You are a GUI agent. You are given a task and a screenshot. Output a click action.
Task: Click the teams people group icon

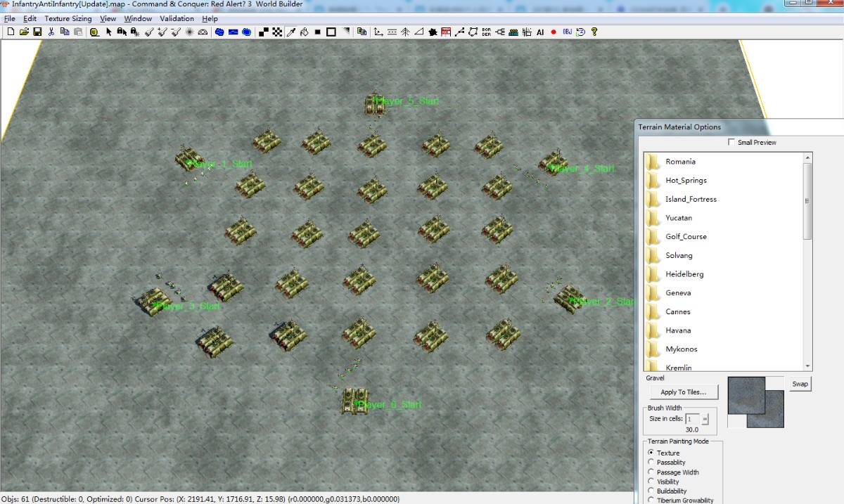[513, 32]
